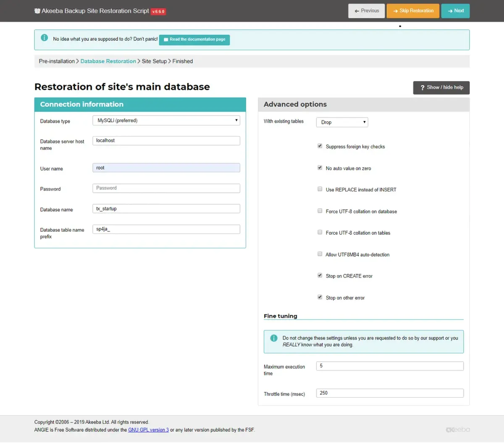This screenshot has height=443, width=504.
Task: Click the Password input field
Action: click(x=166, y=188)
